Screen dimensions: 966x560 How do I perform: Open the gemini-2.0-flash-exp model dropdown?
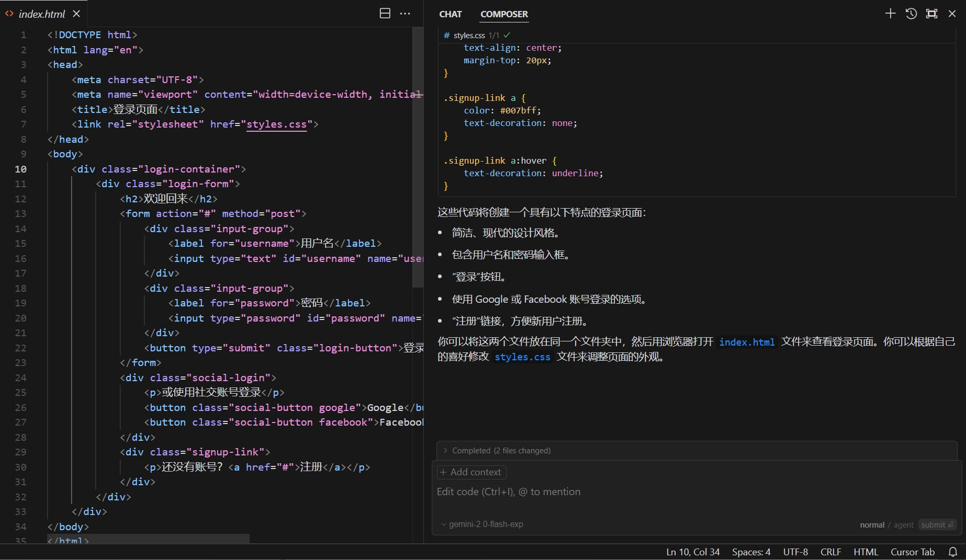click(482, 524)
